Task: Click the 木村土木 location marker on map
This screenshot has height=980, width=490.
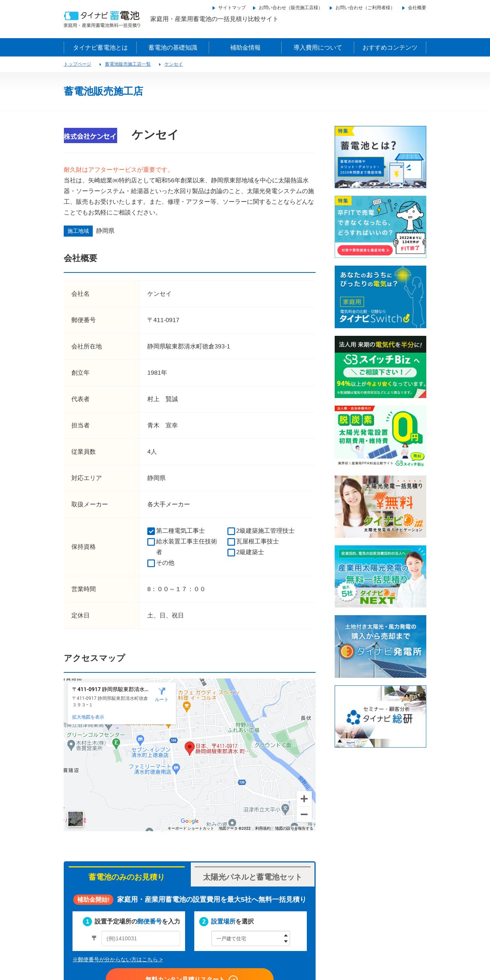Action: point(71,745)
